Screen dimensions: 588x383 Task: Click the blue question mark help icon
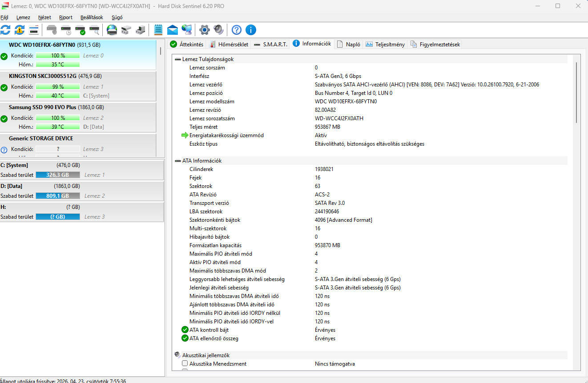tap(237, 30)
